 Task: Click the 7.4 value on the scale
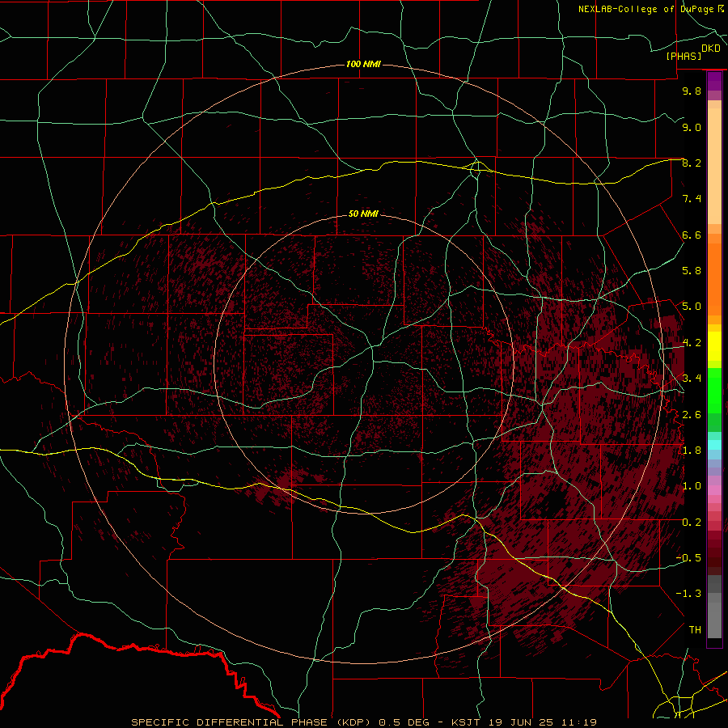692,199
